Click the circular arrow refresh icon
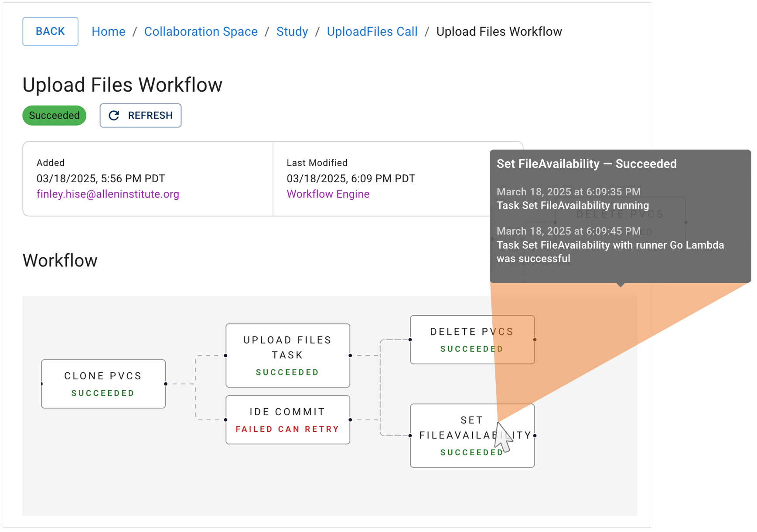 pyautogui.click(x=114, y=116)
